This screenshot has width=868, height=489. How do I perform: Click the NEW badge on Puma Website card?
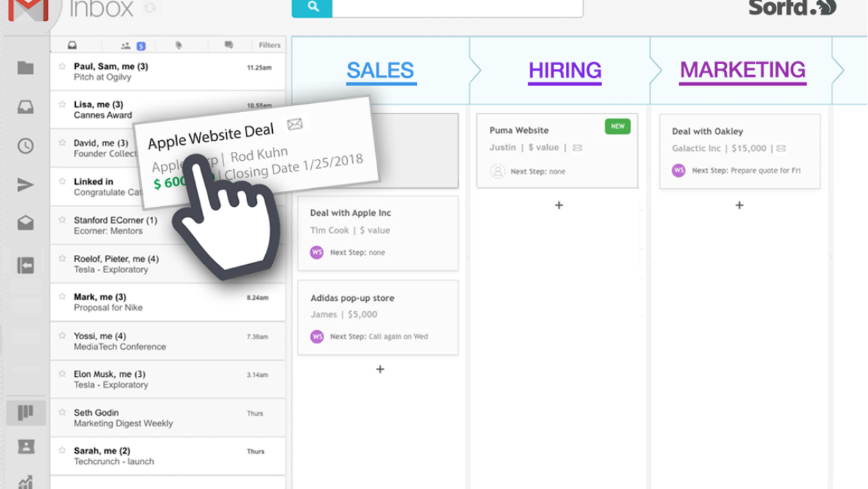pos(617,126)
